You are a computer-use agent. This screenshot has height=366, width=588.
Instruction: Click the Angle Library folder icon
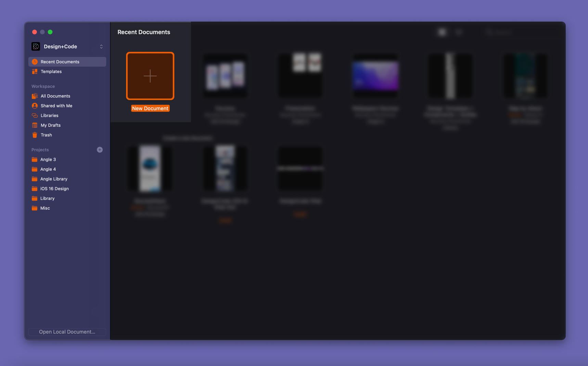click(35, 179)
